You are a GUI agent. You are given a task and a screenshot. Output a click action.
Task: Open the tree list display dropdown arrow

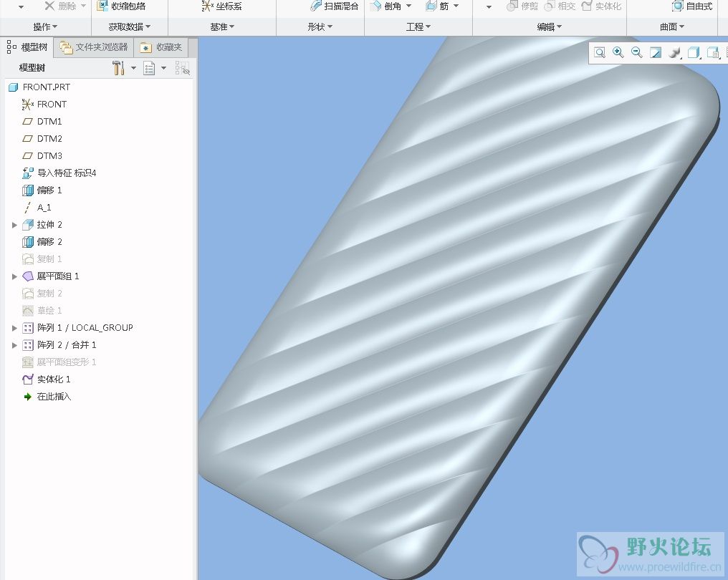[163, 68]
